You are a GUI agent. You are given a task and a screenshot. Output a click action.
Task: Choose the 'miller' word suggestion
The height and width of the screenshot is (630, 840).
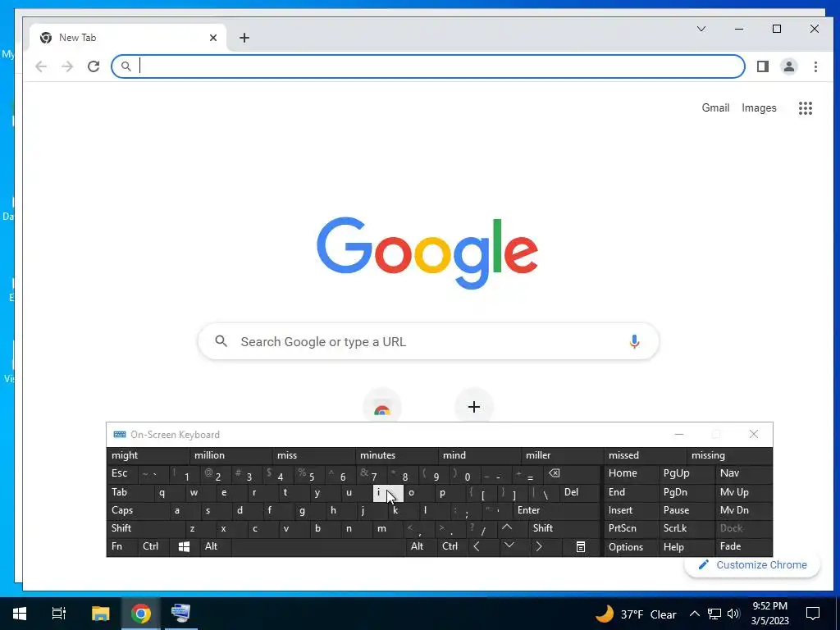point(561,455)
